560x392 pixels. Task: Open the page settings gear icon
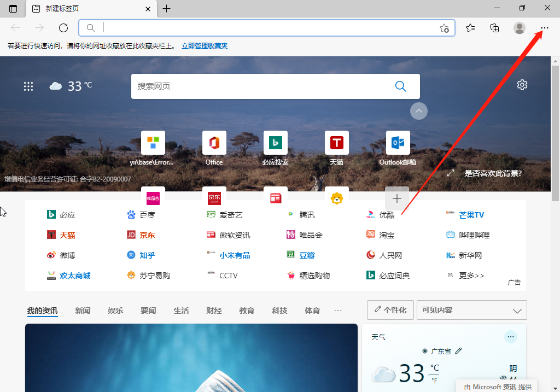(522, 85)
